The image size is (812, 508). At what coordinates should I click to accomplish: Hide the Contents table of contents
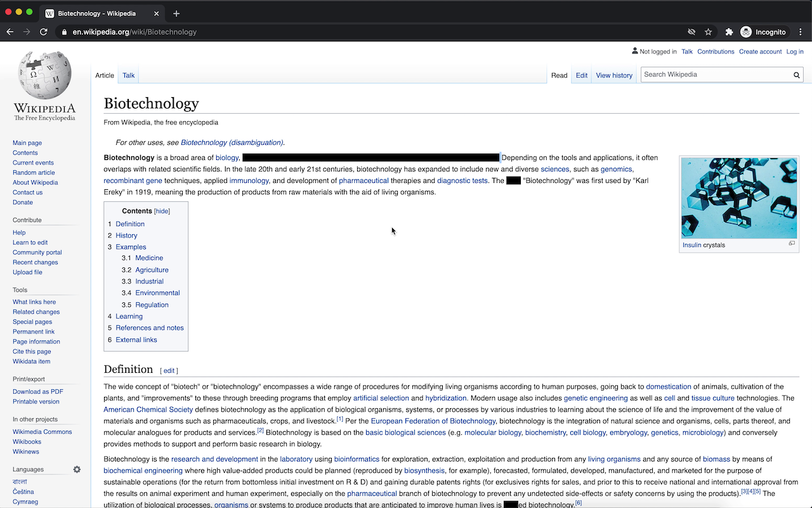point(162,211)
